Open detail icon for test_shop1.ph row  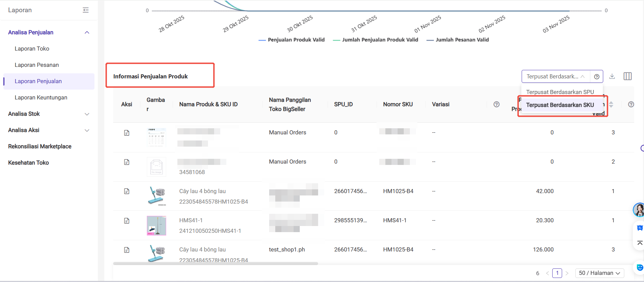tap(127, 250)
